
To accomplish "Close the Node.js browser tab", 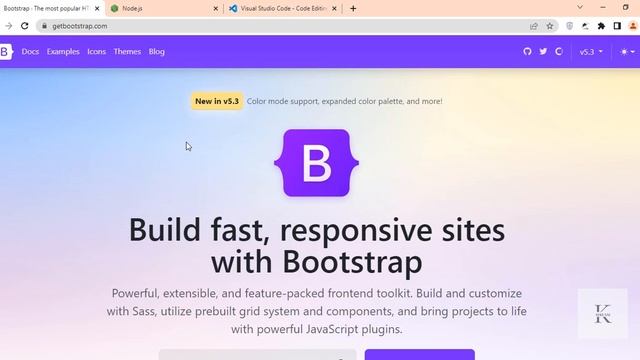I will coord(216,8).
